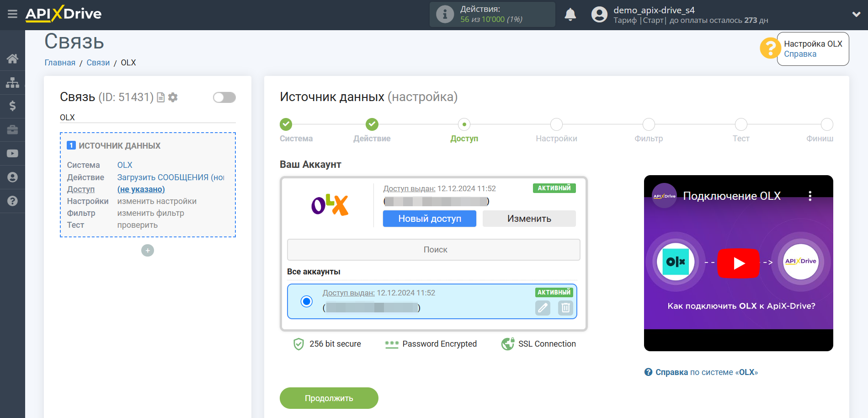Click OLX system link in source block

pyautogui.click(x=125, y=165)
